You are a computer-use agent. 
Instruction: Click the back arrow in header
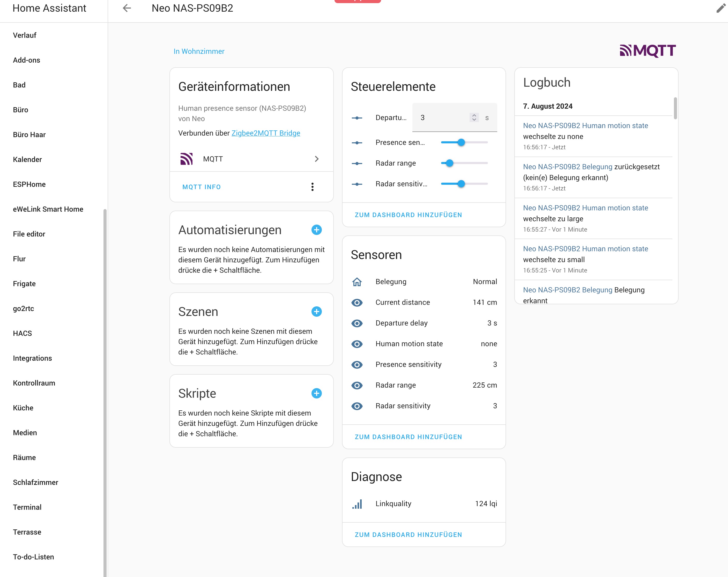[x=127, y=8]
